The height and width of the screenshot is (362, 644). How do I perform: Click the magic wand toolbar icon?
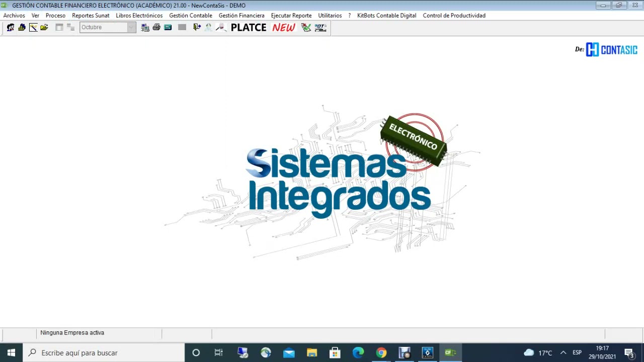(33, 27)
